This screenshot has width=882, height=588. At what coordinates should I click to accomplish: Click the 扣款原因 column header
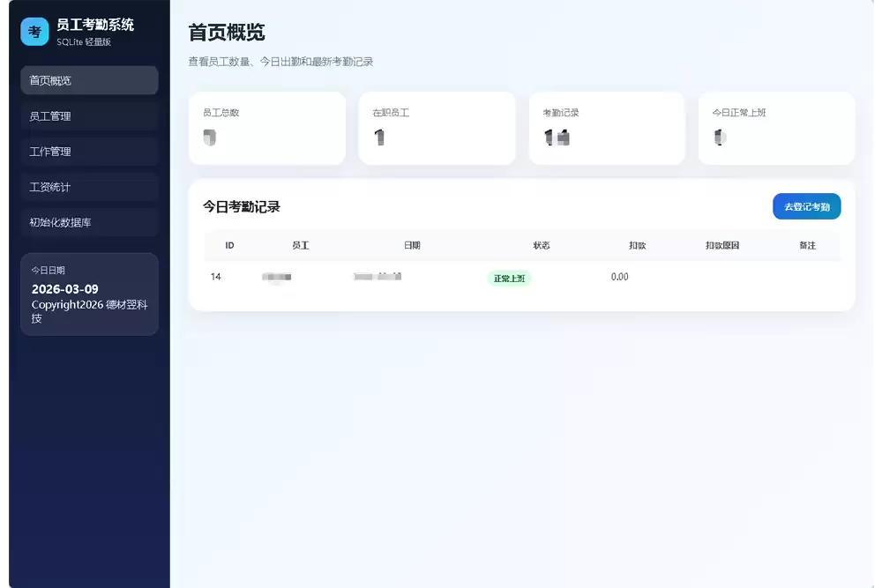tap(721, 245)
